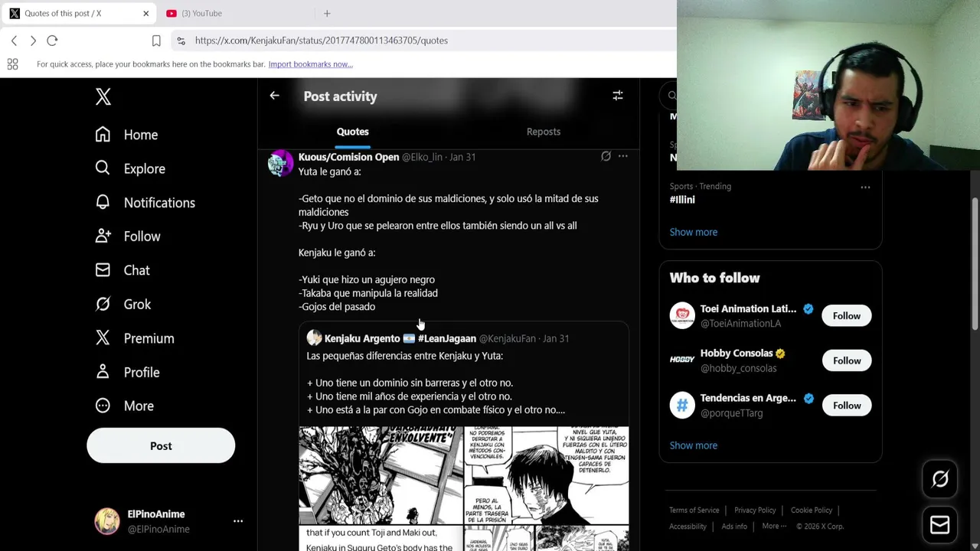Go back with Post activity arrow

click(274, 96)
